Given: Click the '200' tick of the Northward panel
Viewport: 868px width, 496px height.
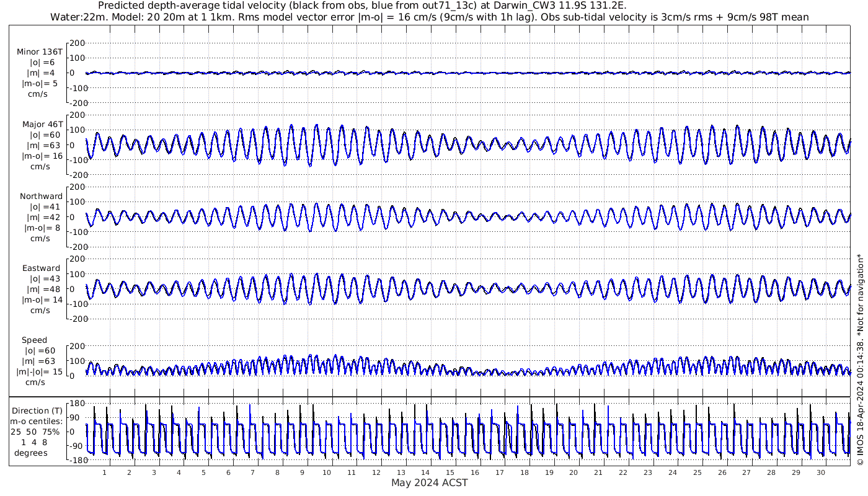Looking at the screenshot, I should (76, 187).
